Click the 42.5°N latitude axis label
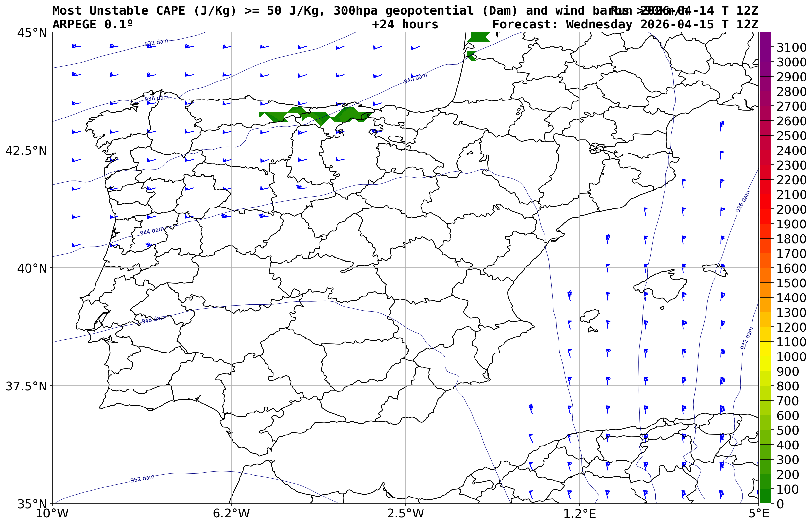812x525 pixels. coord(26,150)
